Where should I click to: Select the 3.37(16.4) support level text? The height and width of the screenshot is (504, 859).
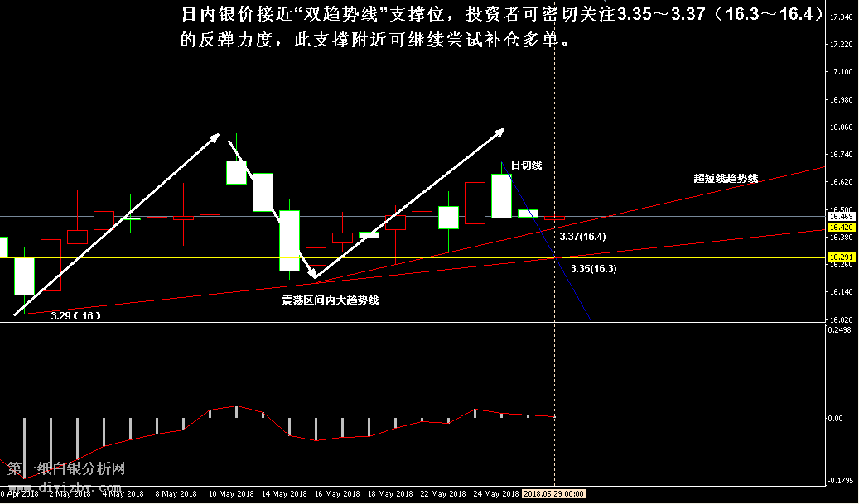[583, 238]
